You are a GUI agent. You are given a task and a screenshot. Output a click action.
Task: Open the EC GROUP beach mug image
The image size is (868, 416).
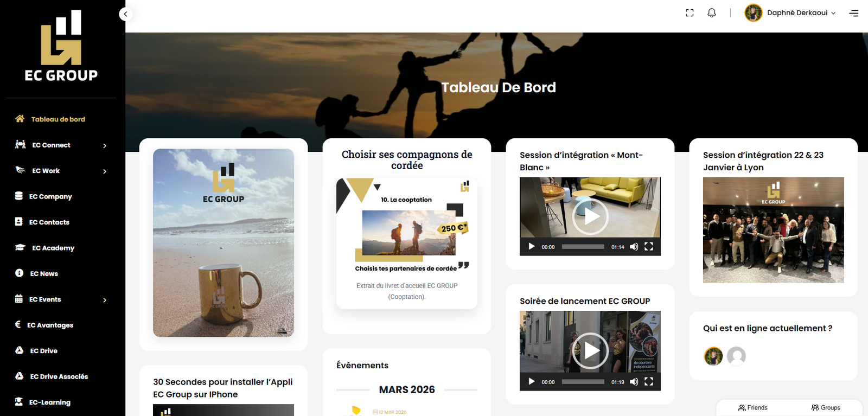tap(224, 243)
